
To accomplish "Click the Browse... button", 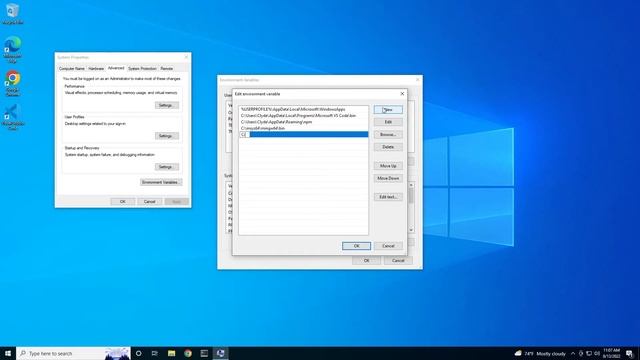I will (x=388, y=135).
